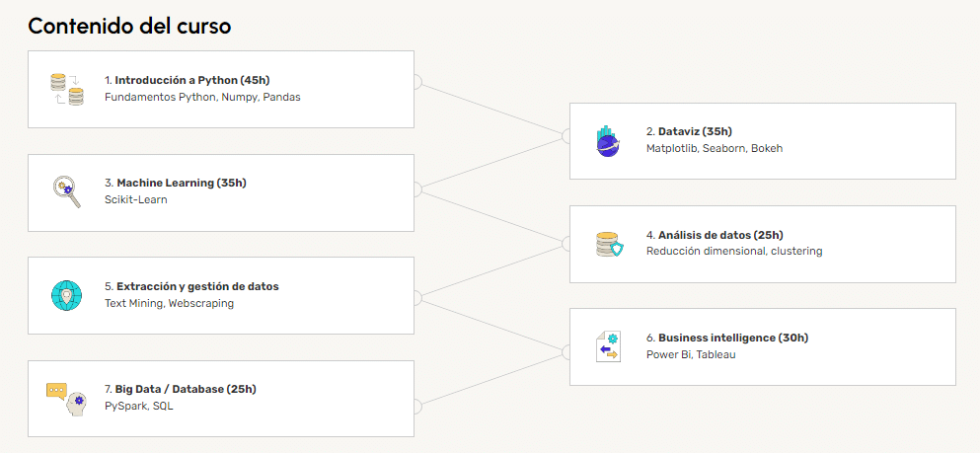
Task: Click the Análisis de datos shield database icon
Action: coord(609,244)
